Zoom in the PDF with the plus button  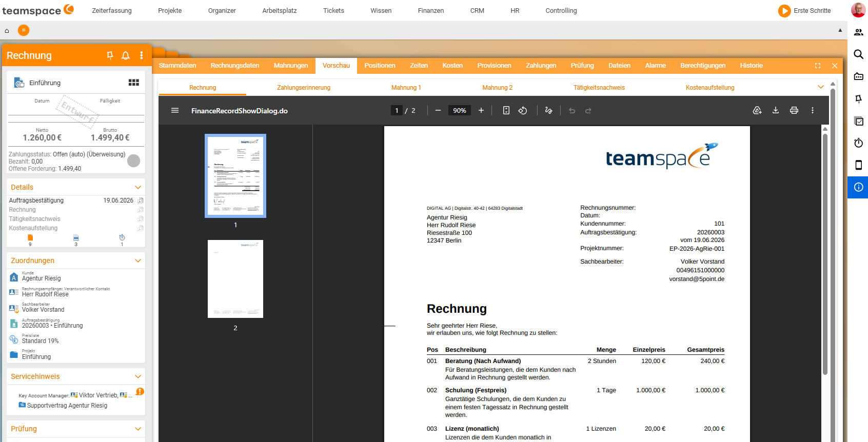[x=481, y=110]
